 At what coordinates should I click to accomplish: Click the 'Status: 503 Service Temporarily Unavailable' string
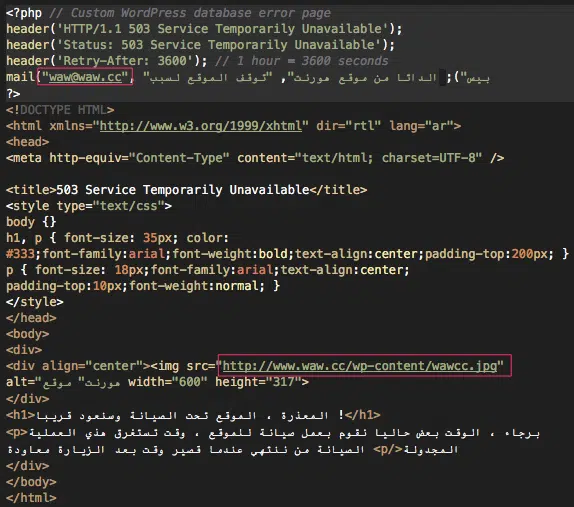(x=218, y=45)
